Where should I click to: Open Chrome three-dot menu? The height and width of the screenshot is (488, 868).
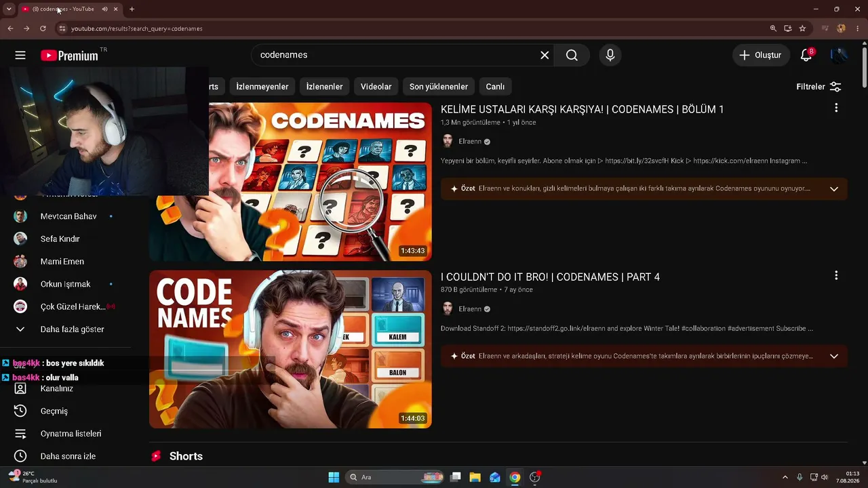[x=857, y=28]
